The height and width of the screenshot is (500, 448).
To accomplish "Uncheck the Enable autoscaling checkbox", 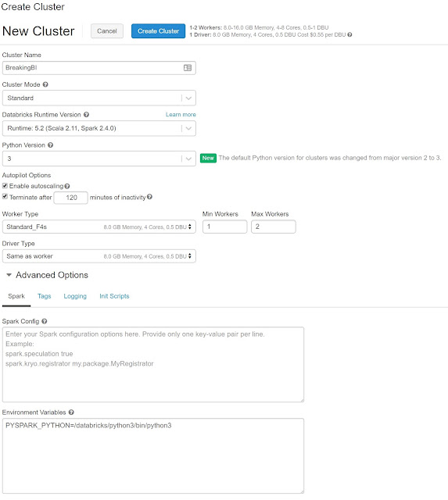I will 5,186.
